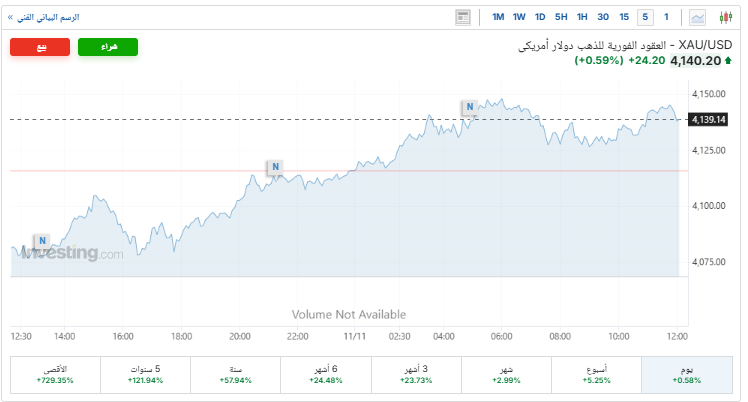748x402 pixels.
Task: Select the 15 minute interval
Action: [x=624, y=17]
